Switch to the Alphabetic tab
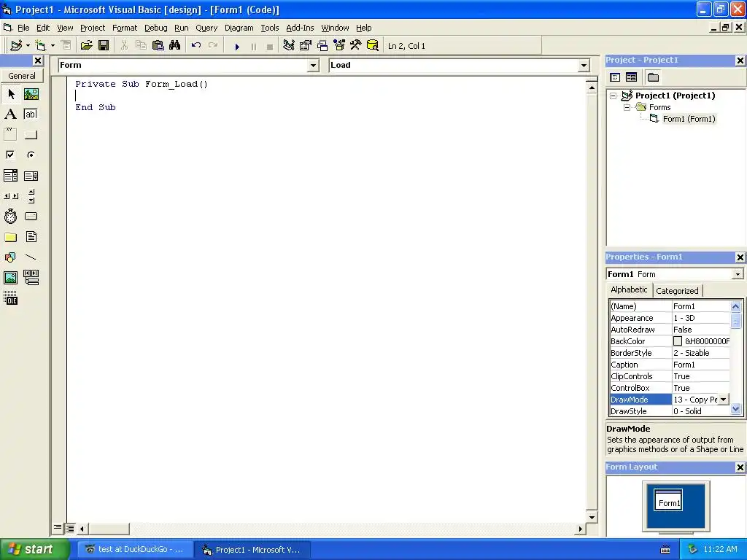The width and height of the screenshot is (747, 560). tap(629, 289)
